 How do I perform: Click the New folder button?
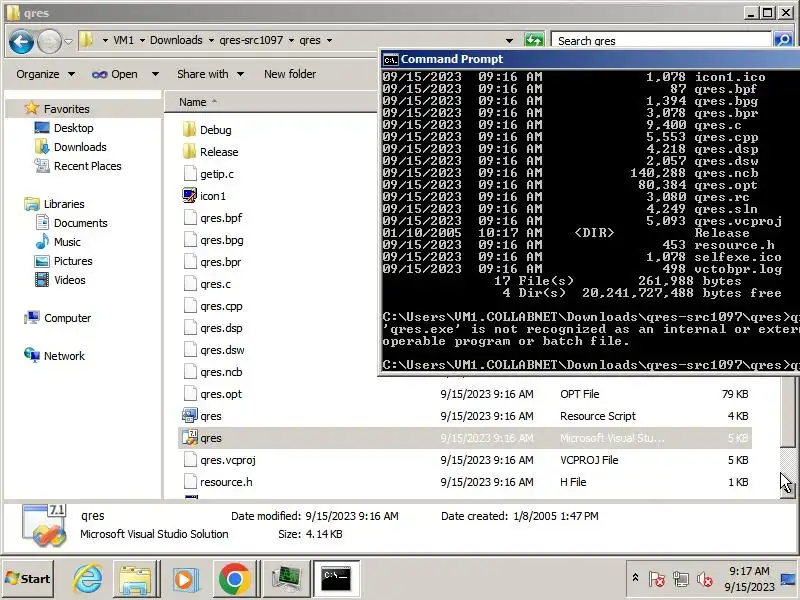click(x=290, y=74)
